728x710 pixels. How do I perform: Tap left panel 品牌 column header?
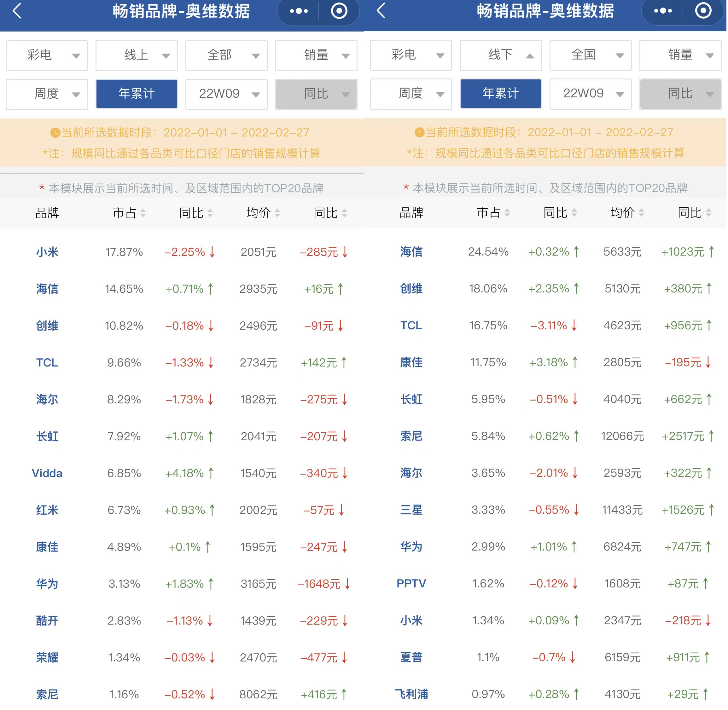pyautogui.click(x=47, y=213)
